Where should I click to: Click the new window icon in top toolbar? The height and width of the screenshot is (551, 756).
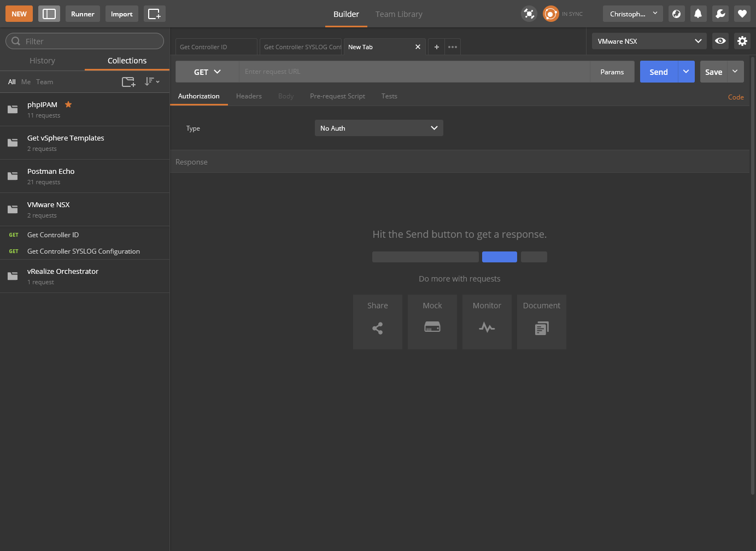click(155, 14)
